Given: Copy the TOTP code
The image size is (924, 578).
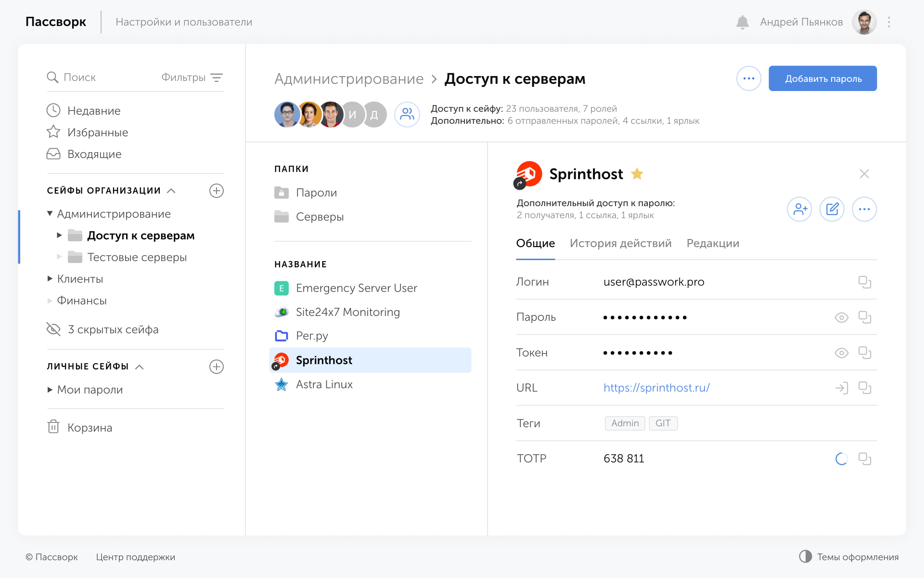Looking at the screenshot, I should click(865, 459).
